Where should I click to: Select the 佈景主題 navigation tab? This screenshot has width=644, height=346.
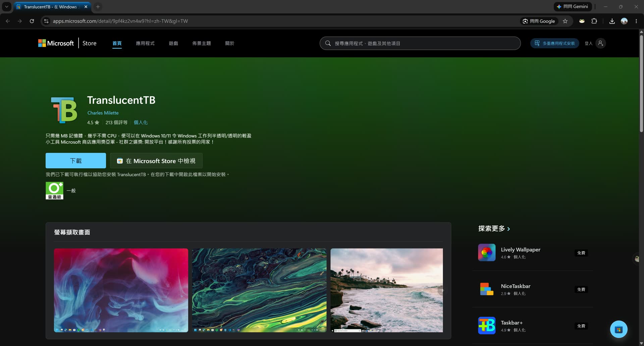202,43
